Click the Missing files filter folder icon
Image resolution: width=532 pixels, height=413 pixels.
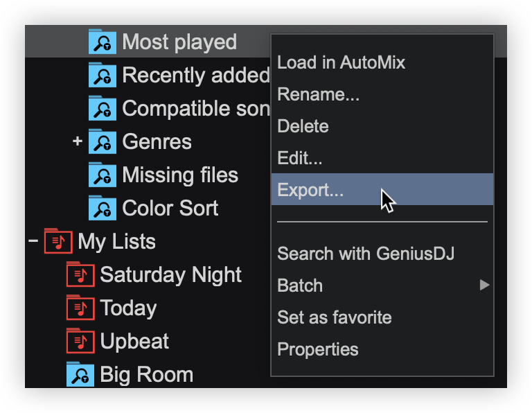click(x=102, y=175)
